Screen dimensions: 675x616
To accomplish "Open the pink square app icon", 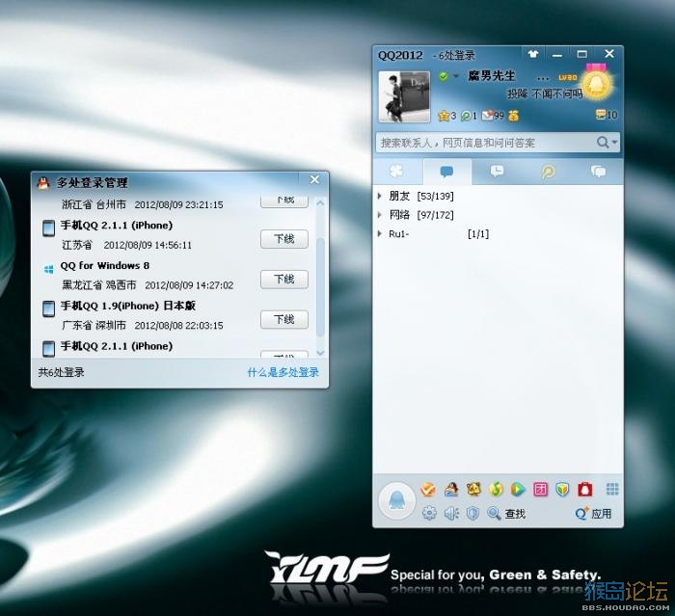I will click(540, 490).
